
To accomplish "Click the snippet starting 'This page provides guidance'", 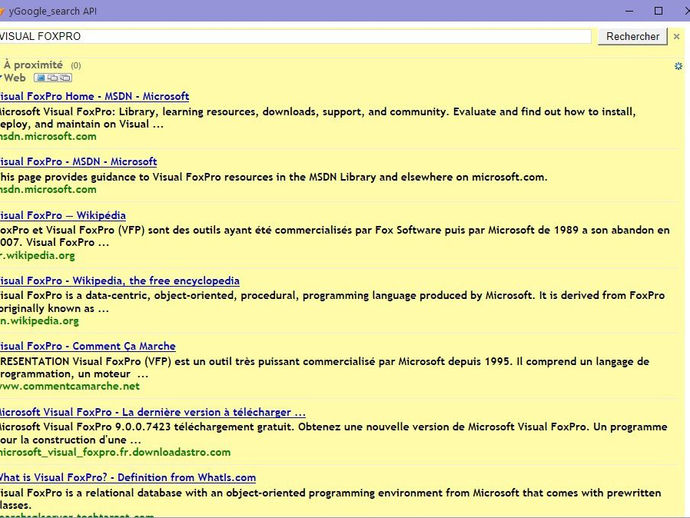I will pyautogui.click(x=273, y=177).
